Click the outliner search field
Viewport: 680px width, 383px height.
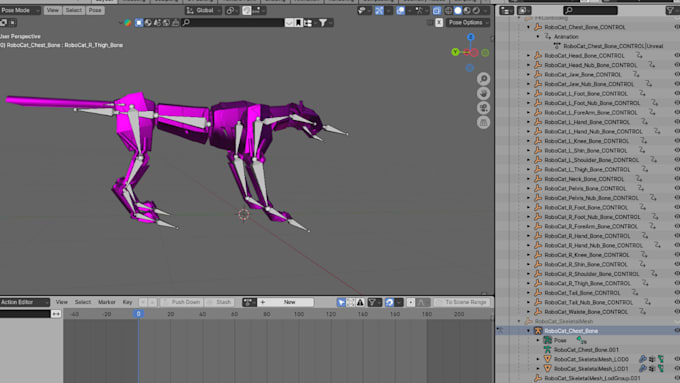[x=590, y=10]
